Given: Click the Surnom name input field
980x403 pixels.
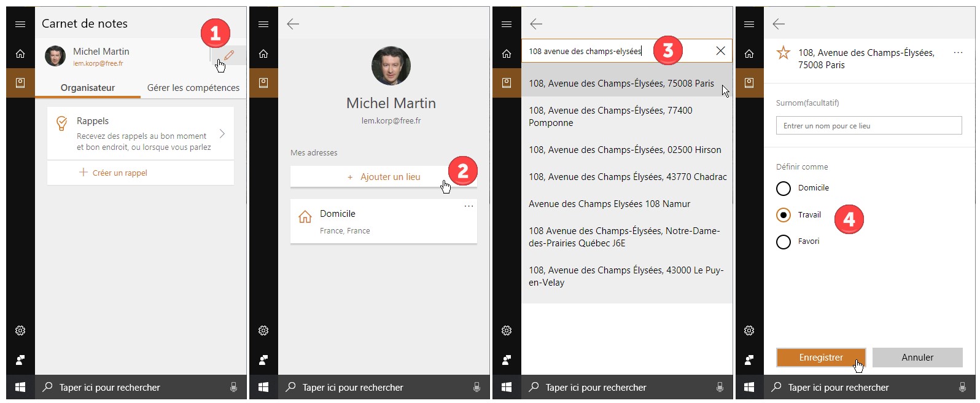Looking at the screenshot, I should pos(868,126).
